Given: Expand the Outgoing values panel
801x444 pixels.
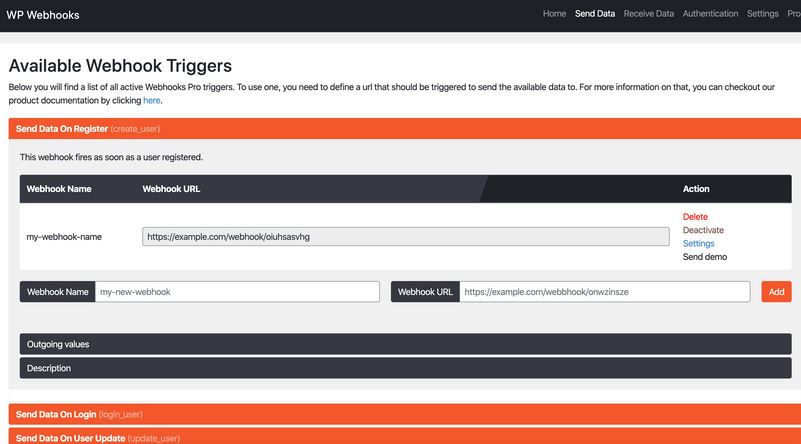Looking at the screenshot, I should click(x=406, y=344).
